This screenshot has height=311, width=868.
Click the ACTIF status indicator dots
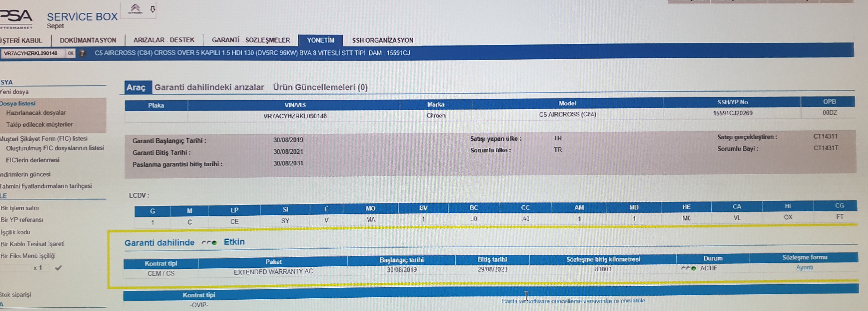pos(688,269)
